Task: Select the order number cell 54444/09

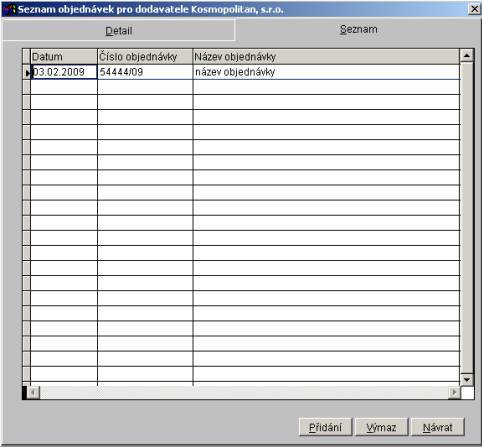Action: click(x=145, y=72)
